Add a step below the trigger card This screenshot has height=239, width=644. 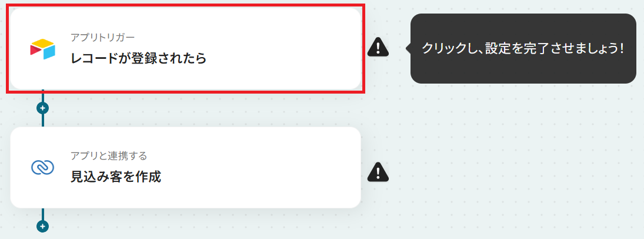(x=42, y=108)
